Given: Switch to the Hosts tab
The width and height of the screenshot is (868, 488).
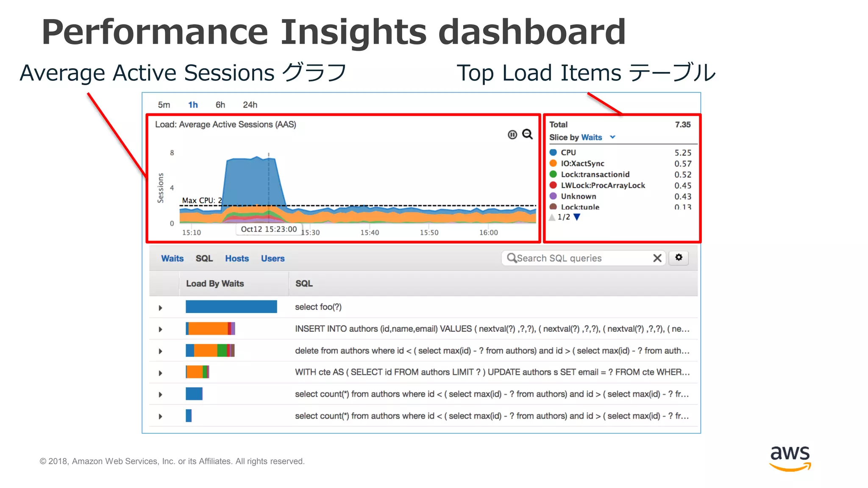Looking at the screenshot, I should click(236, 258).
